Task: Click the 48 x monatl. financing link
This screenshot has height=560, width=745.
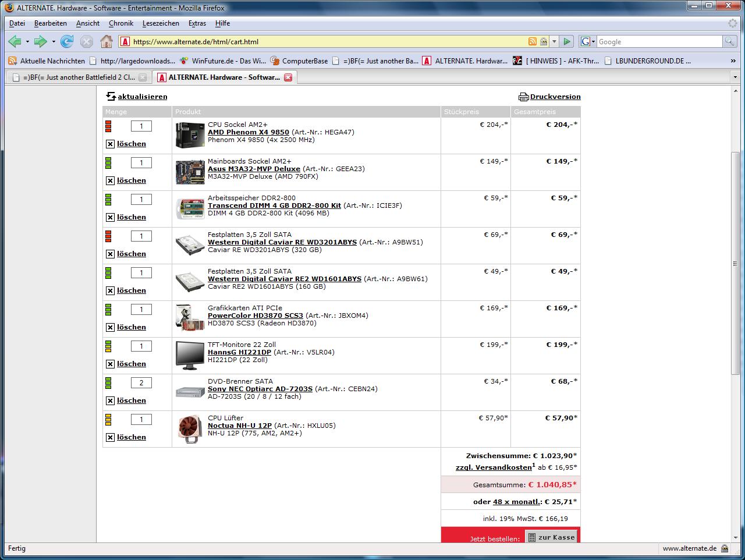Action: [517, 502]
